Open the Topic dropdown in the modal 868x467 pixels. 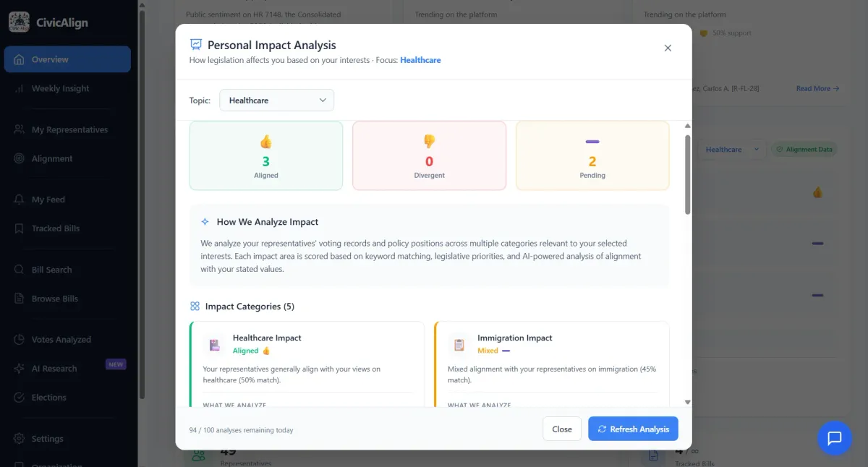pyautogui.click(x=276, y=100)
